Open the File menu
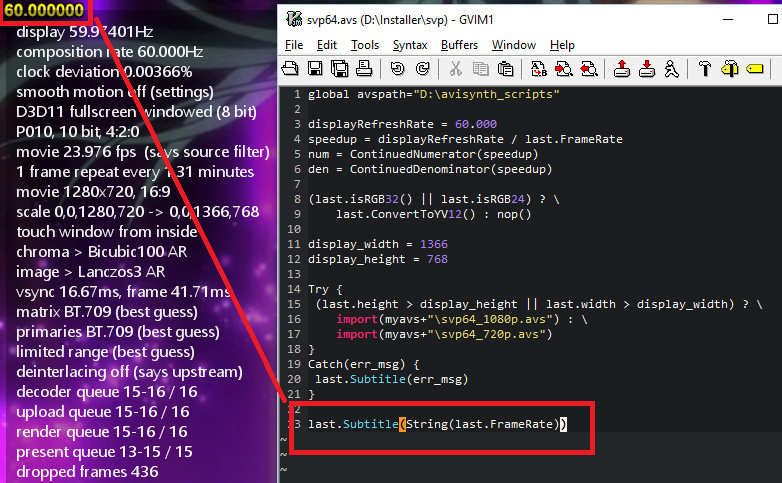The height and width of the screenshot is (483, 782). coord(294,45)
